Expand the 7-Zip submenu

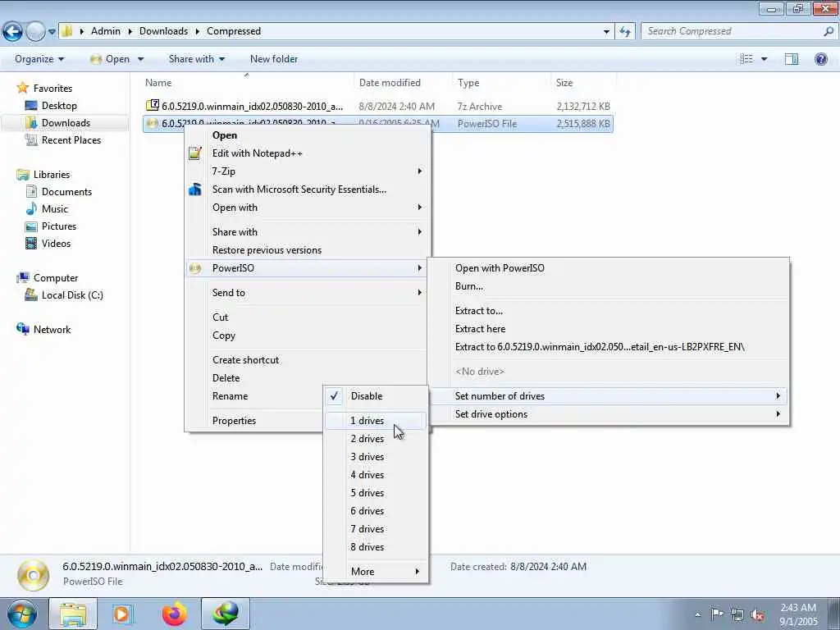coord(308,171)
